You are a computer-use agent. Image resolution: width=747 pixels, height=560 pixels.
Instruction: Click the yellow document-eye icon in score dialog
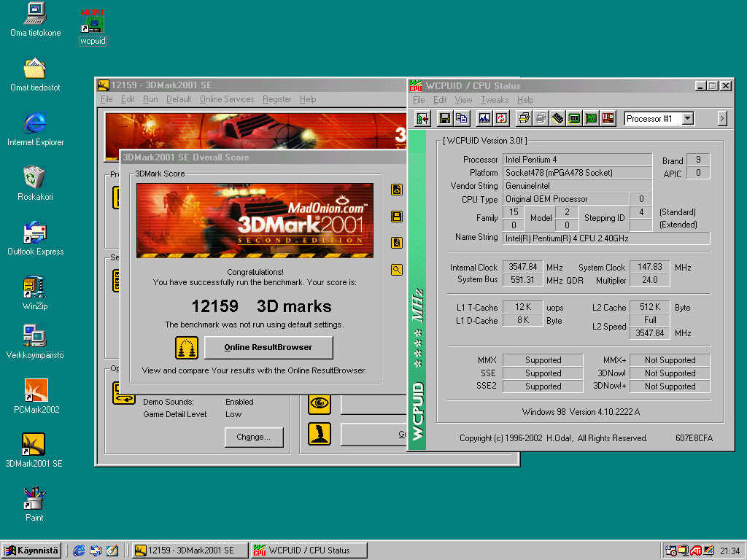[396, 190]
